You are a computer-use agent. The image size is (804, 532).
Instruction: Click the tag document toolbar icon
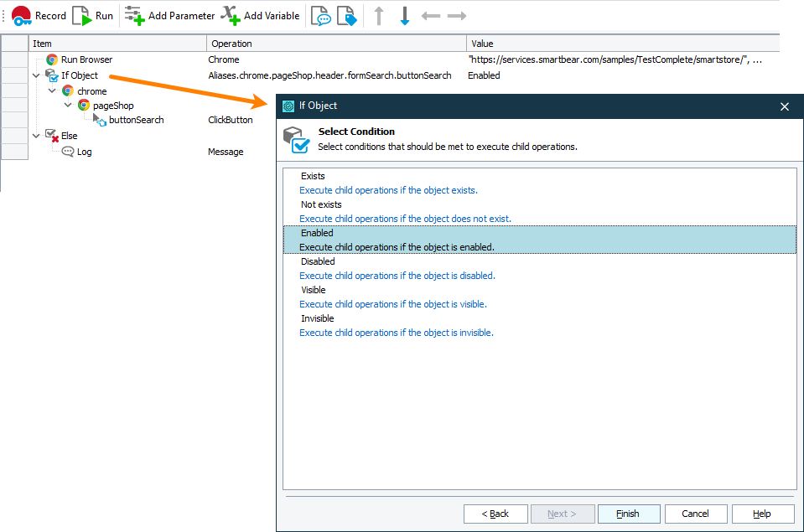click(x=347, y=16)
